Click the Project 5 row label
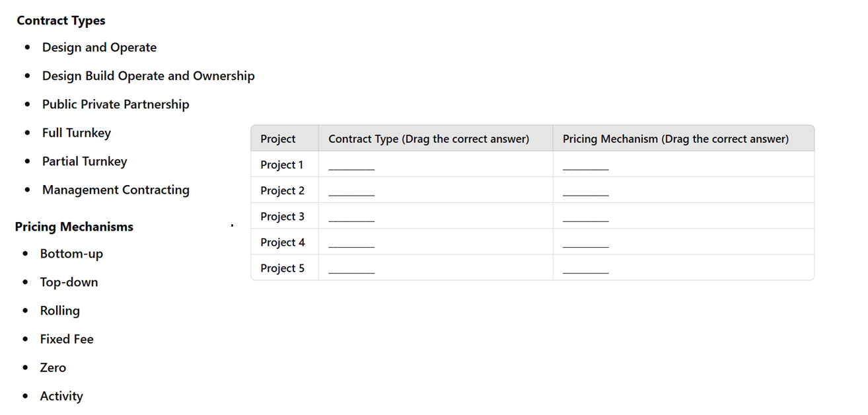Image resolution: width=868 pixels, height=415 pixels. pos(283,268)
